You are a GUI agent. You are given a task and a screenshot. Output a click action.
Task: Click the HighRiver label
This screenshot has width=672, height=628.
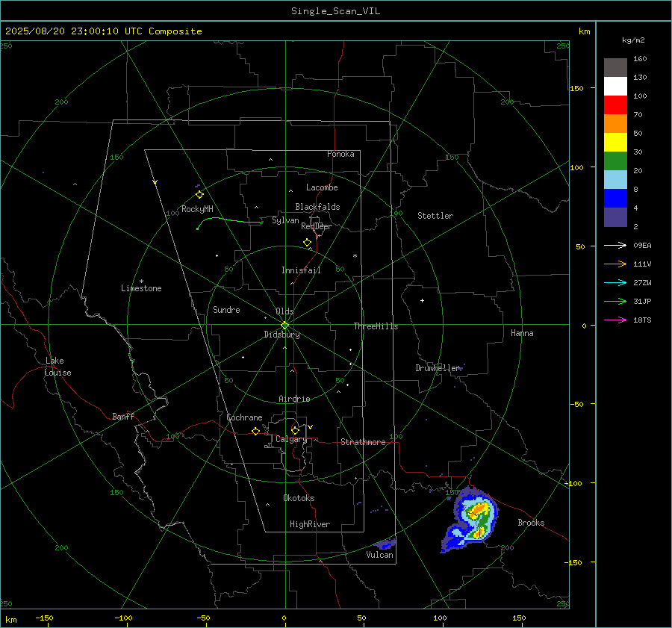[x=310, y=524]
